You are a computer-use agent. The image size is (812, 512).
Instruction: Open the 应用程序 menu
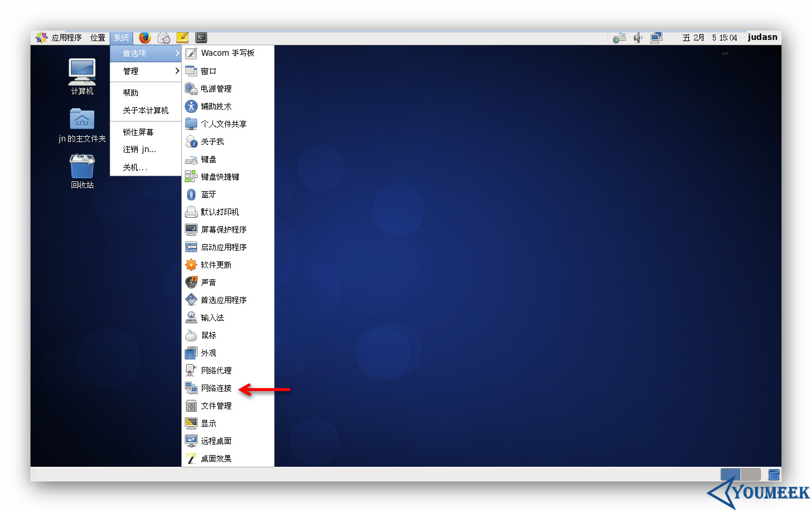click(59, 38)
